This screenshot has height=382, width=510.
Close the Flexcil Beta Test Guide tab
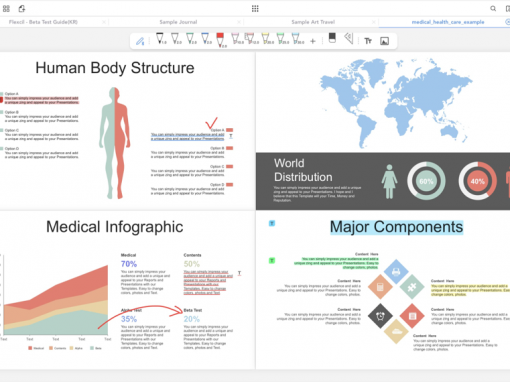[x=104, y=22]
